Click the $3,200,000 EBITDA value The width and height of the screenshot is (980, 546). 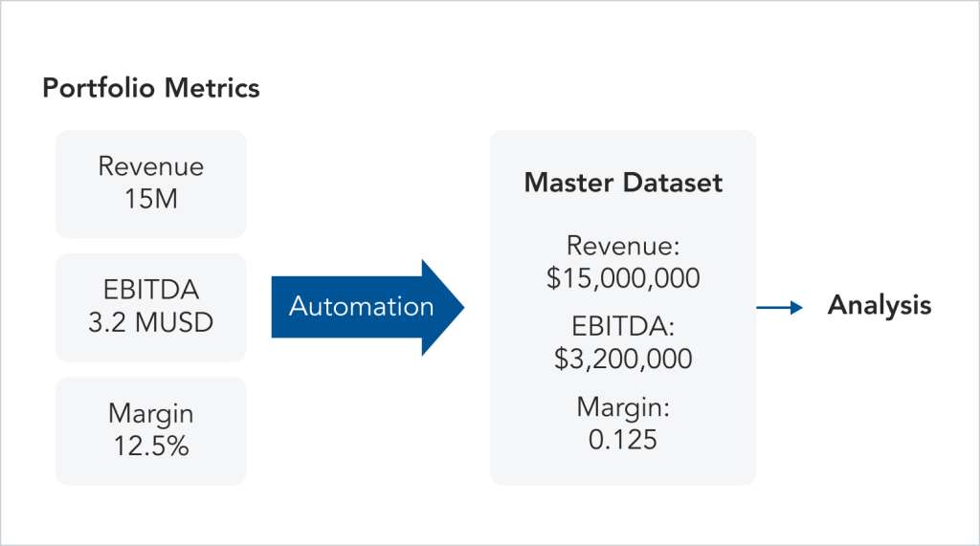[623, 359]
